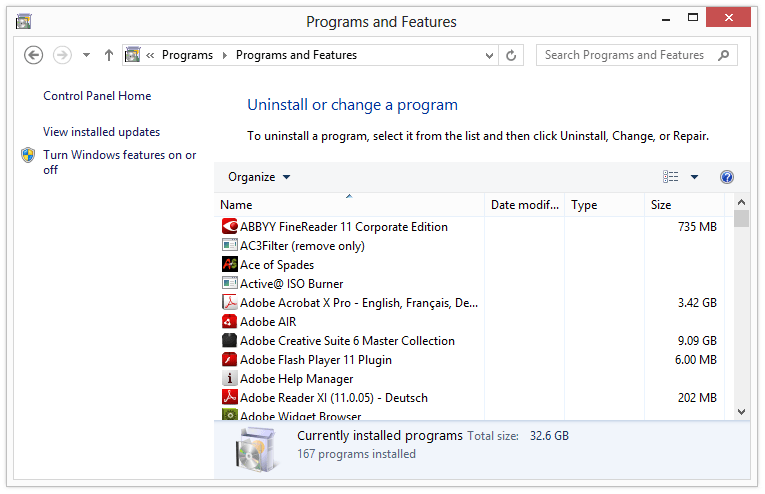Click the 167 programs installed text
Image resolution: width=765 pixels, height=494 pixels.
tap(357, 454)
